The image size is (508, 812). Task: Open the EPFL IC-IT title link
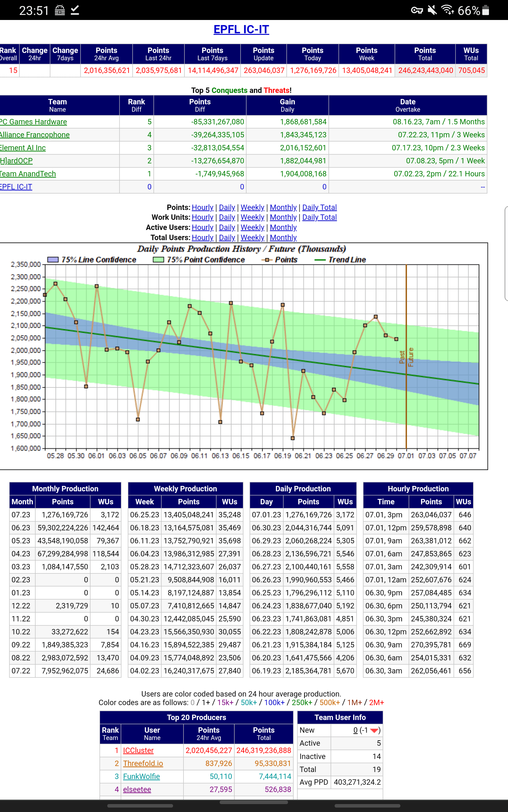241,29
